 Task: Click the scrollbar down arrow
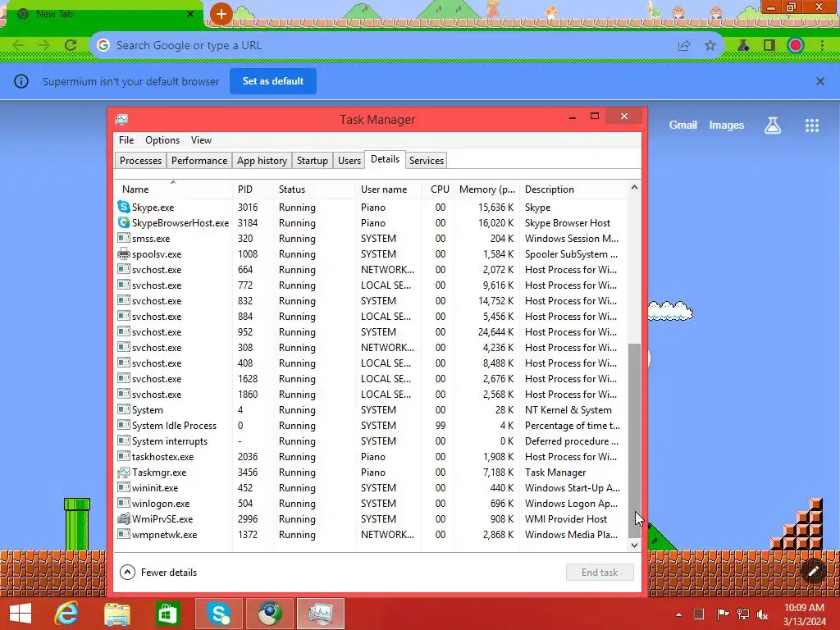[634, 546]
